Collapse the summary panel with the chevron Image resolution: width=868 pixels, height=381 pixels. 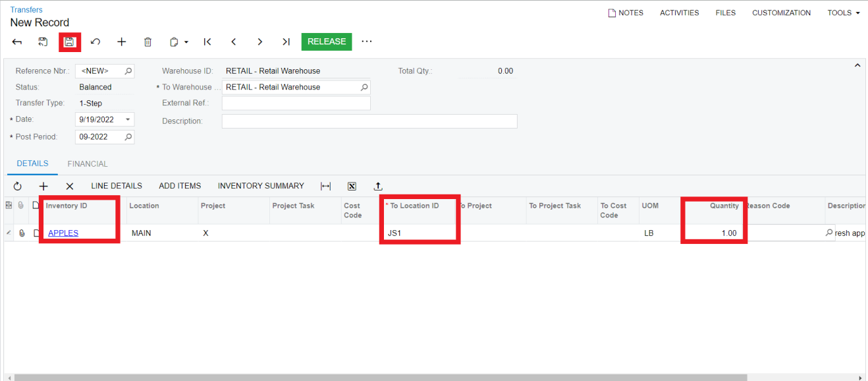pos(857,65)
